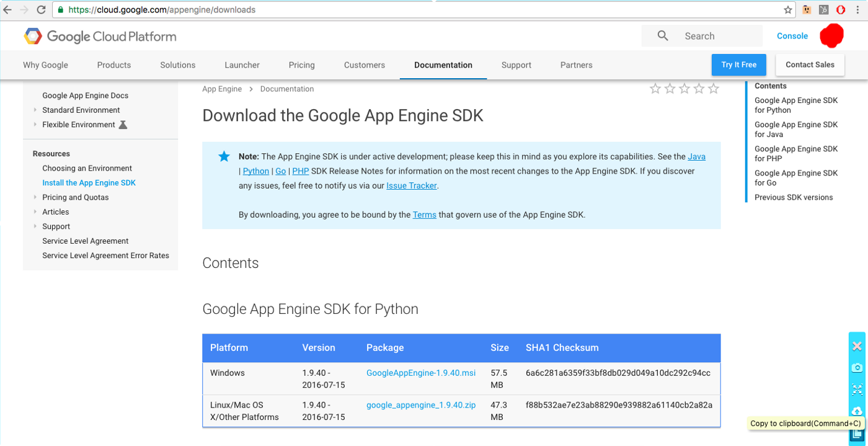Reload the page
The image size is (868, 446).
[41, 10]
